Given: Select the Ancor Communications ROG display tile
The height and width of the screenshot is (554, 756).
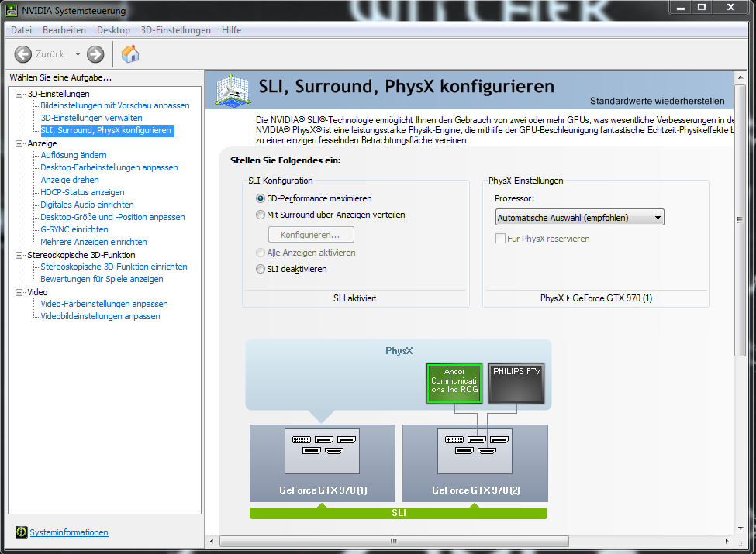Looking at the screenshot, I should [x=454, y=384].
